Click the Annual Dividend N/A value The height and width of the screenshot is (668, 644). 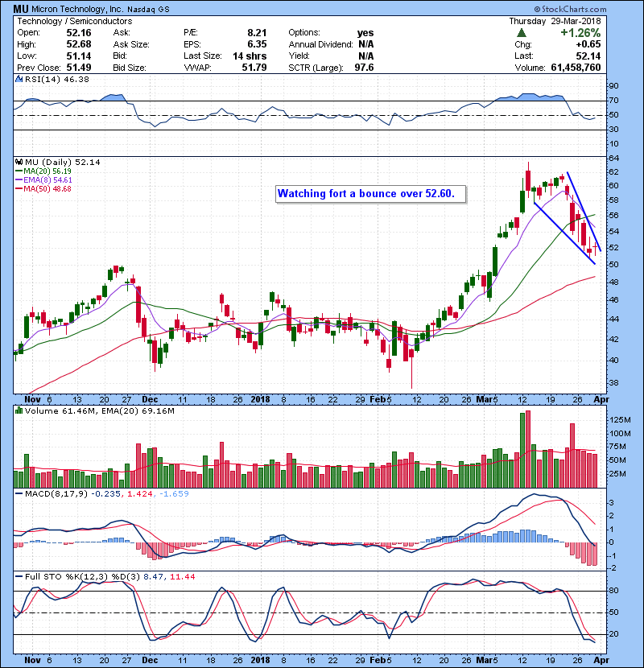click(366, 44)
